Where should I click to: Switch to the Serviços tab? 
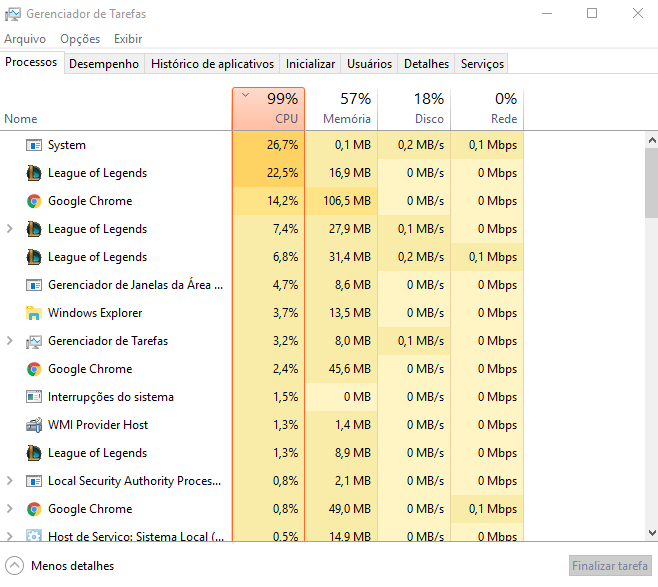pos(482,64)
